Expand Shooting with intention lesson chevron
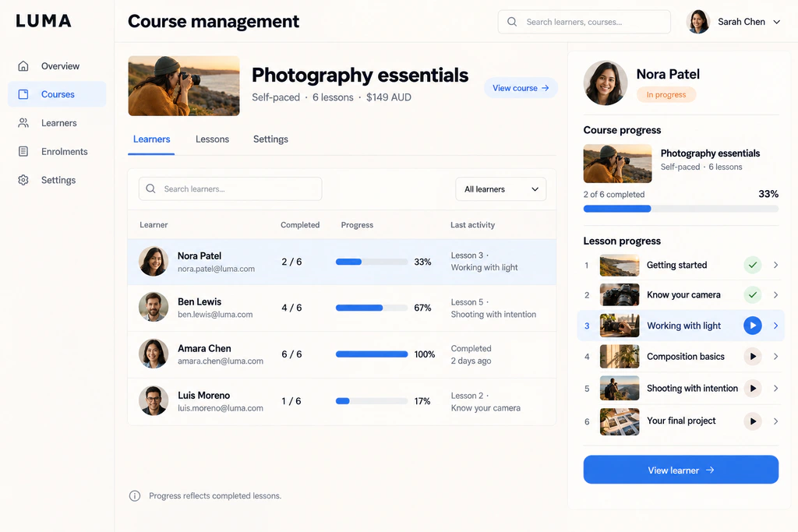 pyautogui.click(x=775, y=389)
